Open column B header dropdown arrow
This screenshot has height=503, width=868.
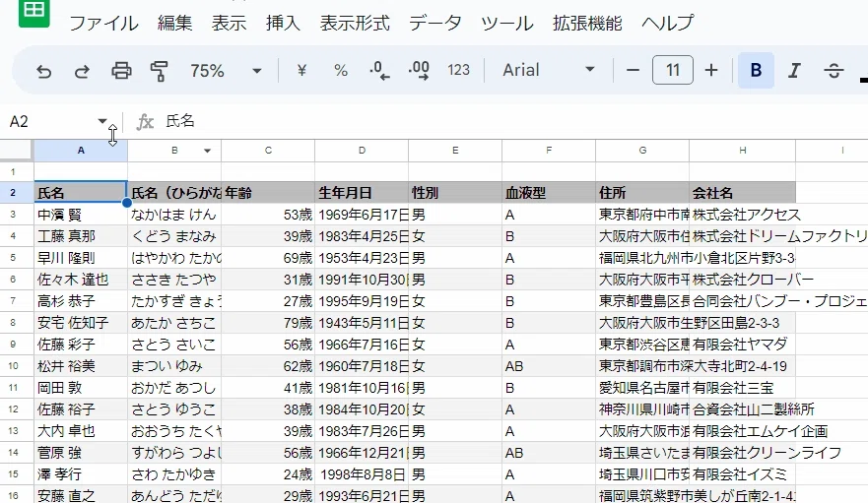click(207, 151)
